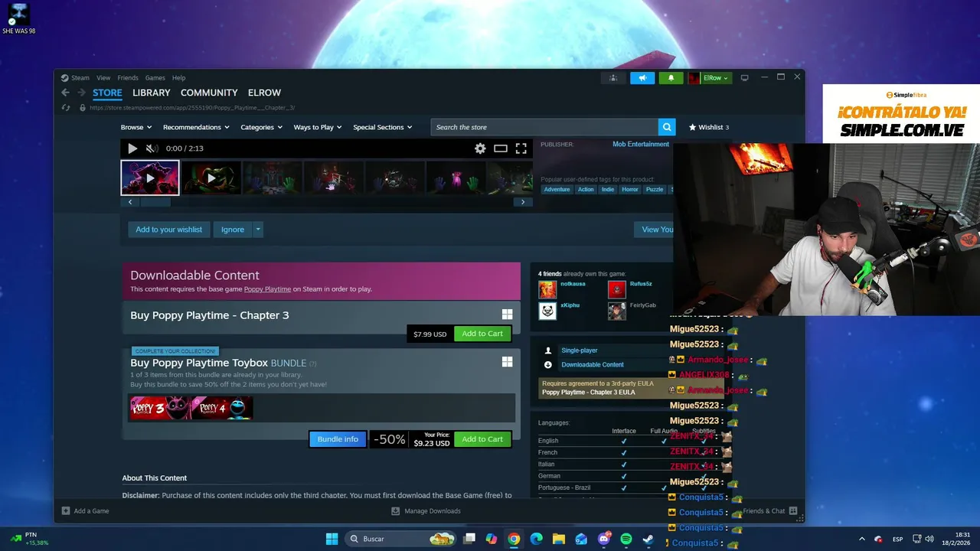This screenshot has width=980, height=551.
Task: Open Friends & Chat at bottom right
Action: click(769, 510)
